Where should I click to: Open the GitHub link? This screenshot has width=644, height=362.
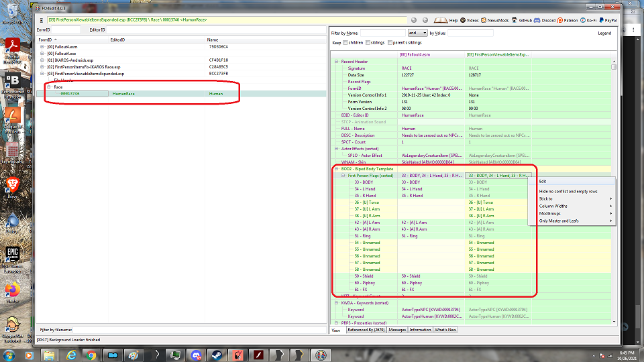tap(522, 20)
